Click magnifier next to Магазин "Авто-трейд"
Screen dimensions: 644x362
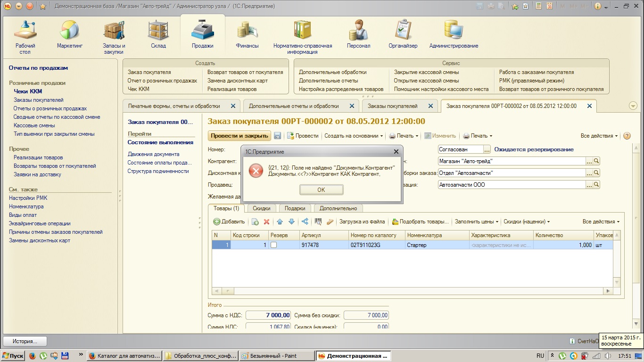pyautogui.click(x=596, y=161)
